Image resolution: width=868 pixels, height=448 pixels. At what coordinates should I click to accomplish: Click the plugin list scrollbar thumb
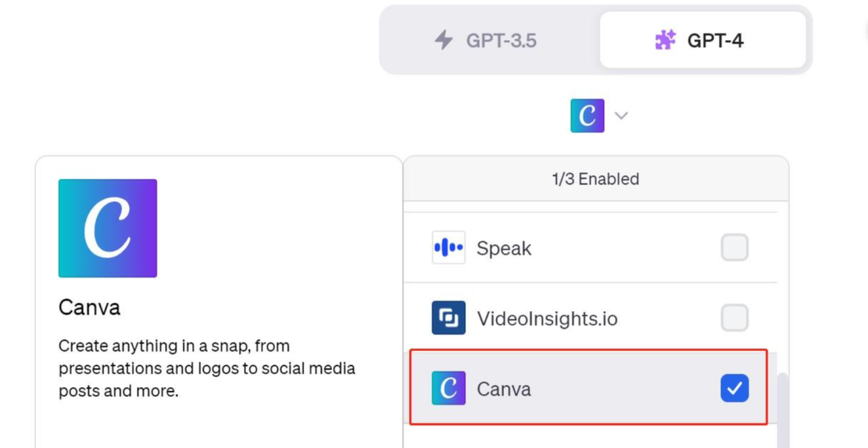pos(783,409)
